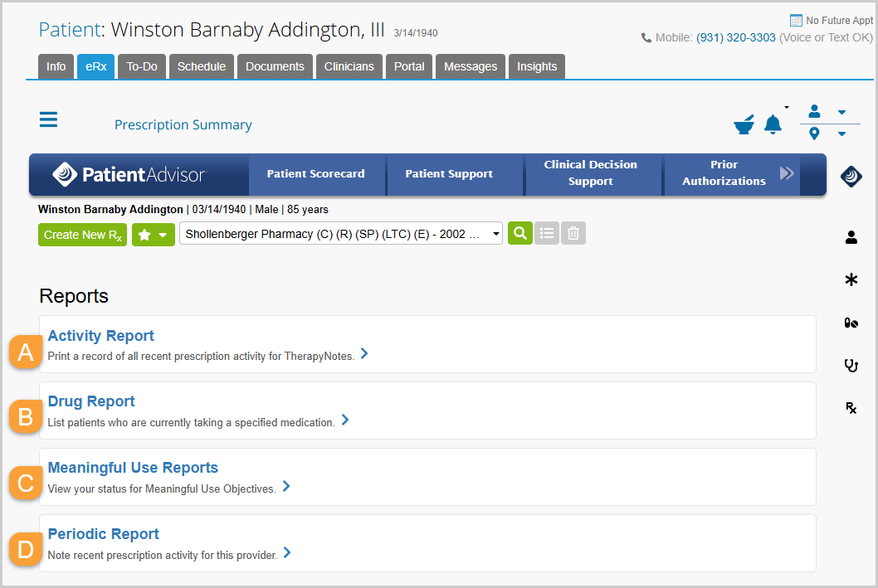
Task: Click chevron after Drug Report description
Action: [345, 420]
